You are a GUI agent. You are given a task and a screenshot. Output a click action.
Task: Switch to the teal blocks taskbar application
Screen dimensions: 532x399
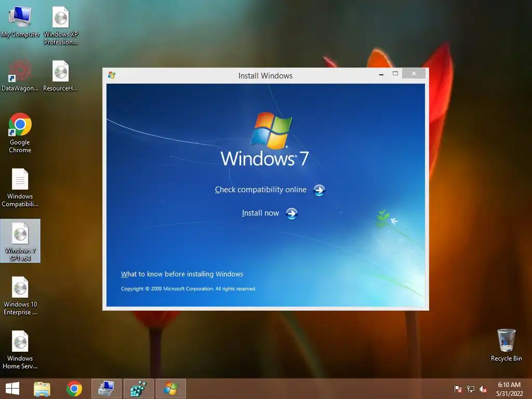click(139, 389)
